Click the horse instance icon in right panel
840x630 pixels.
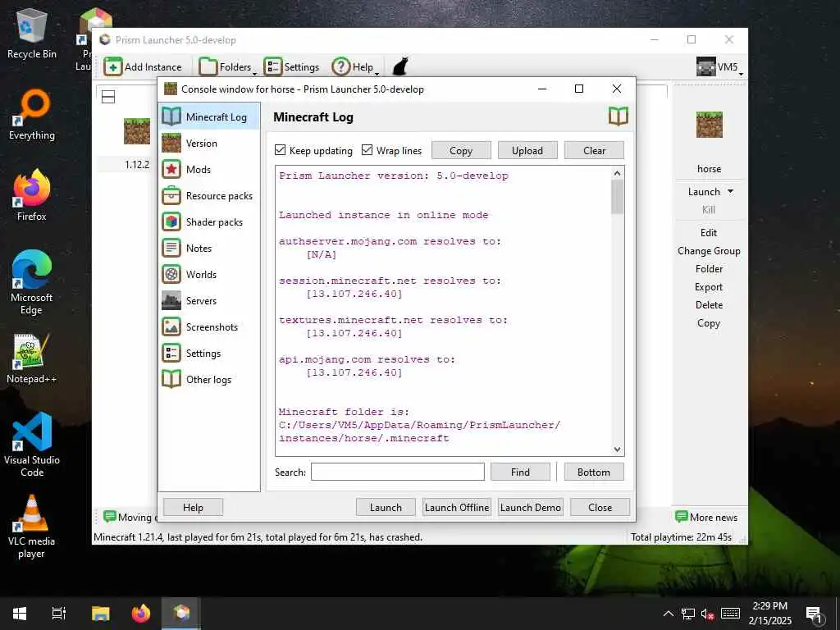710,125
